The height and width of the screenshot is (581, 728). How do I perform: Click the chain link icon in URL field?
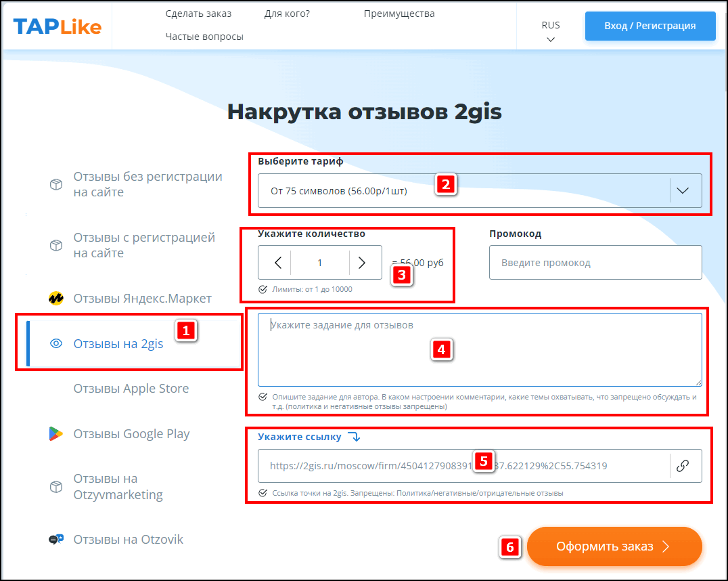coord(683,466)
